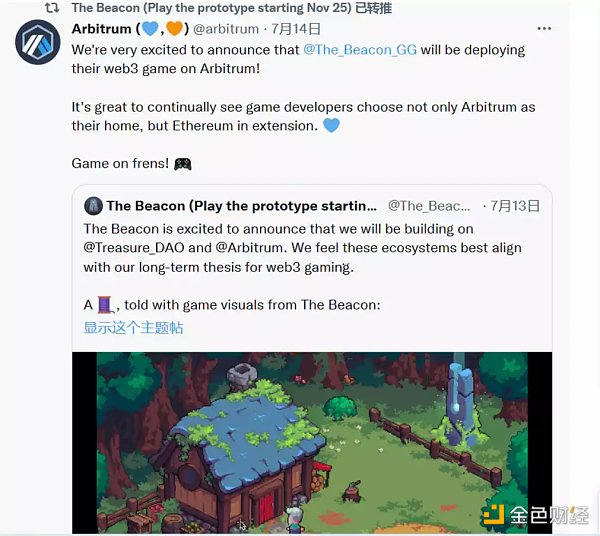
Task: Click The Beacon name in quoted tweet
Action: click(x=241, y=206)
